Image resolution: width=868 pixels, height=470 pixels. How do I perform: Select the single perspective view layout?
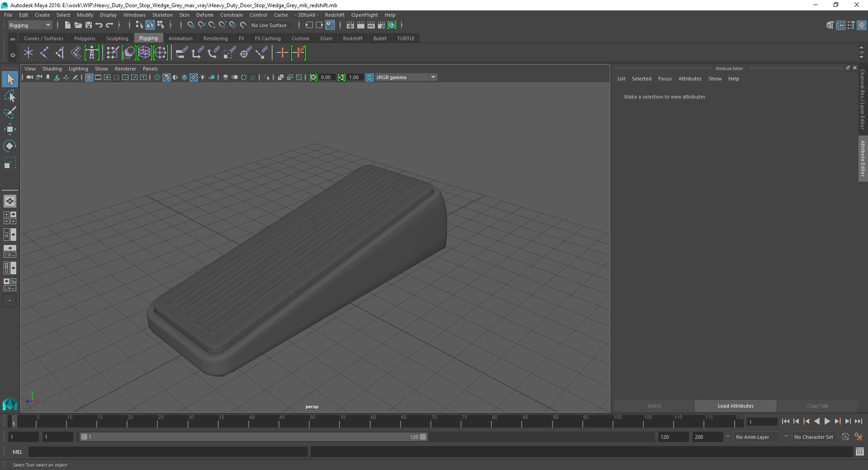tap(9, 201)
